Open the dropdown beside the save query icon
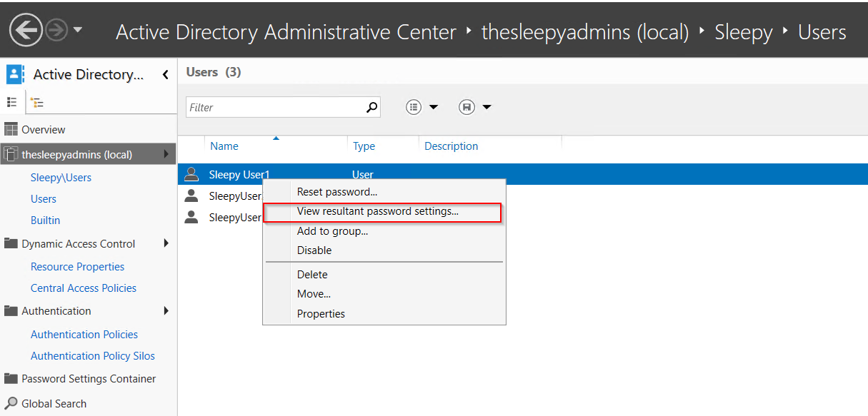 (487, 106)
